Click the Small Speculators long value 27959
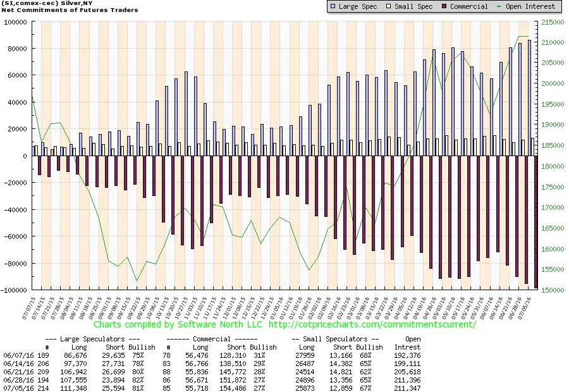569x392 pixels. click(x=305, y=356)
